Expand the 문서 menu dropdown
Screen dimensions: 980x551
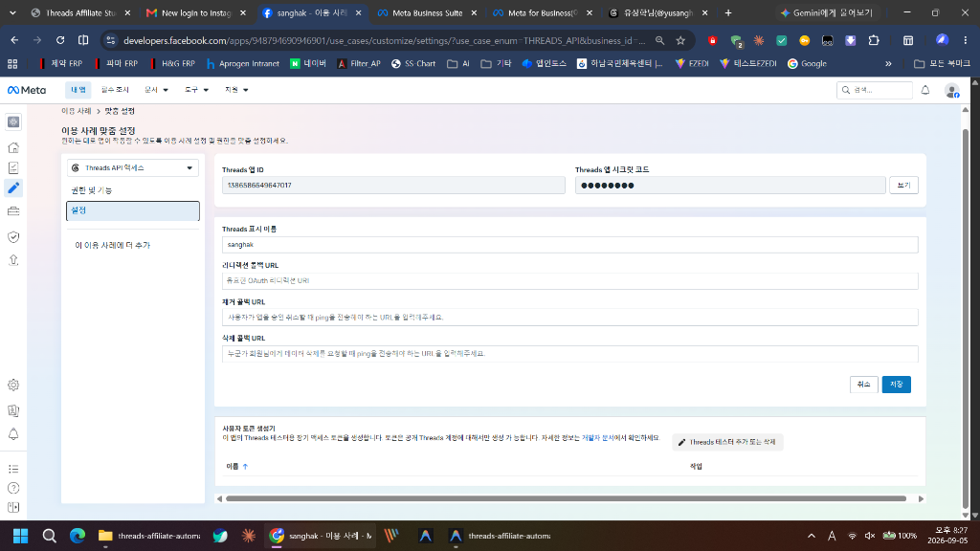pyautogui.click(x=156, y=90)
